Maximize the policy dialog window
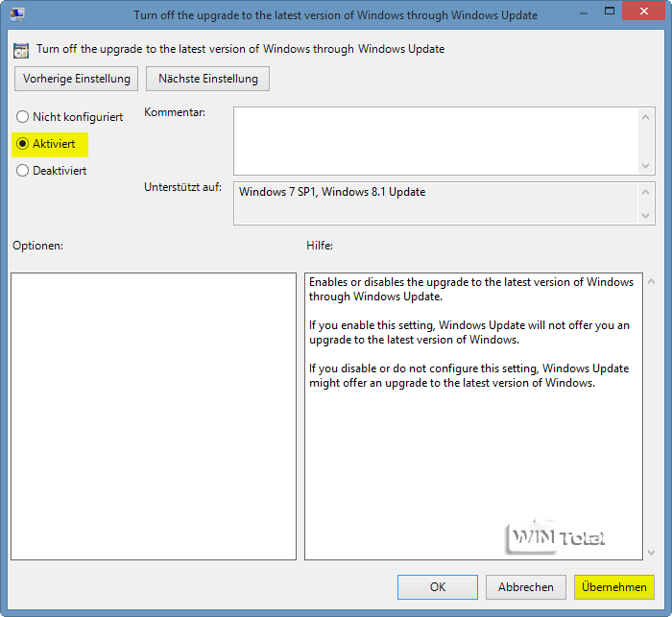672x617 pixels. click(610, 12)
